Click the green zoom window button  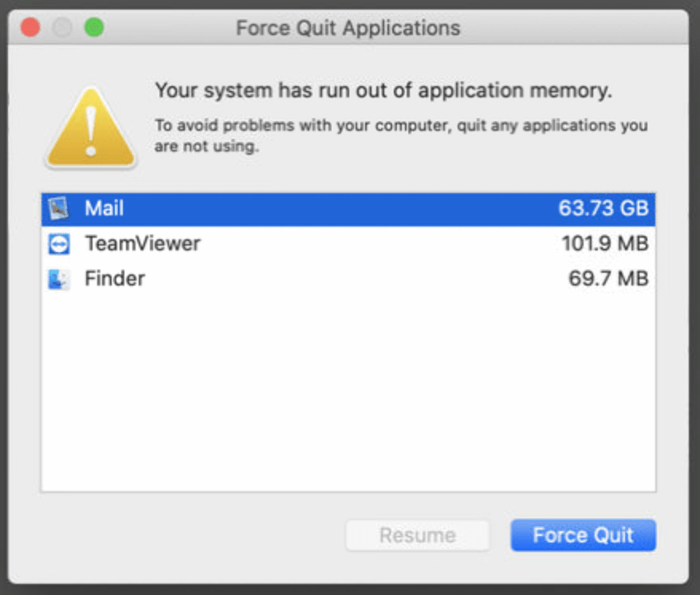point(94,28)
